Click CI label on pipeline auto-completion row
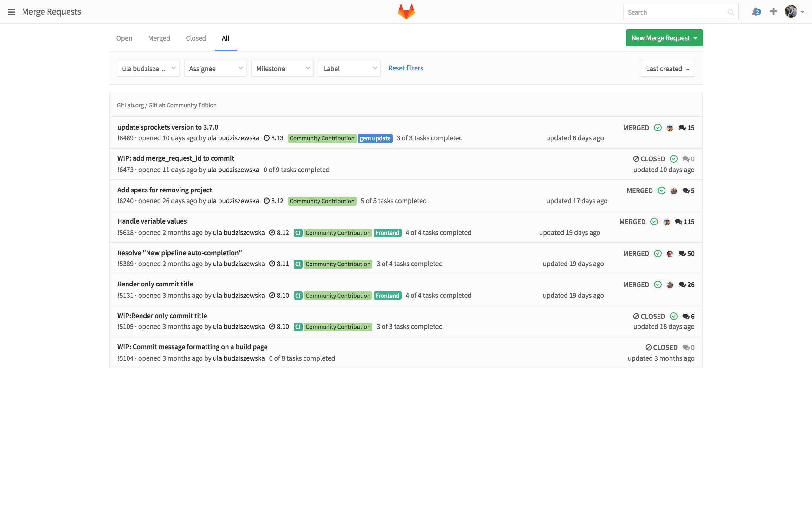Image resolution: width=812 pixels, height=508 pixels. (x=298, y=264)
